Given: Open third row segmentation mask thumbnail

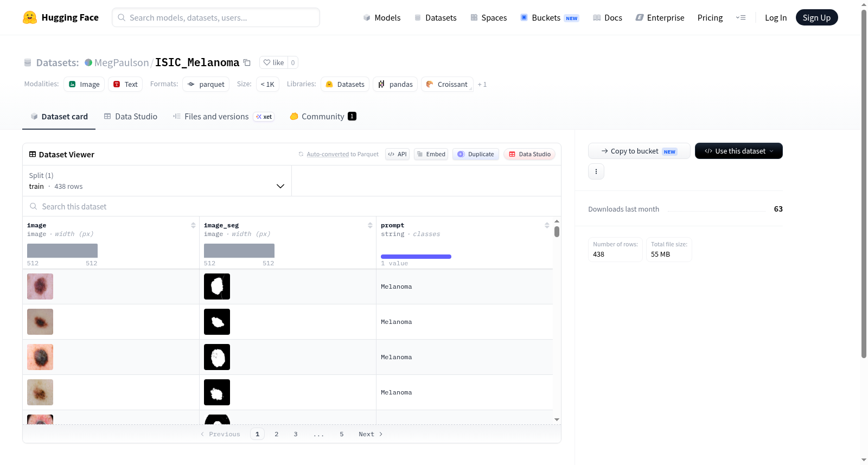Looking at the screenshot, I should 217,357.
